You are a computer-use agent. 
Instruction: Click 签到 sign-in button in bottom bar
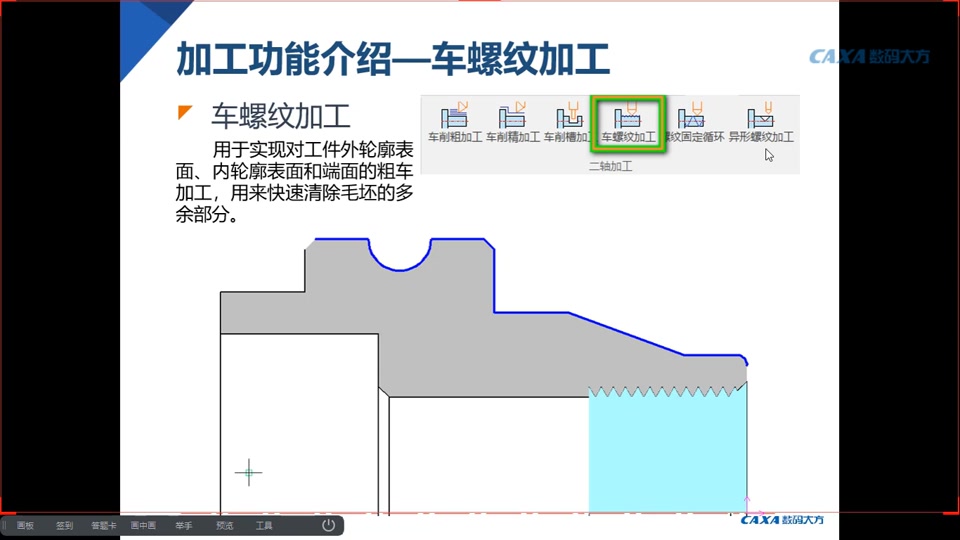click(64, 525)
